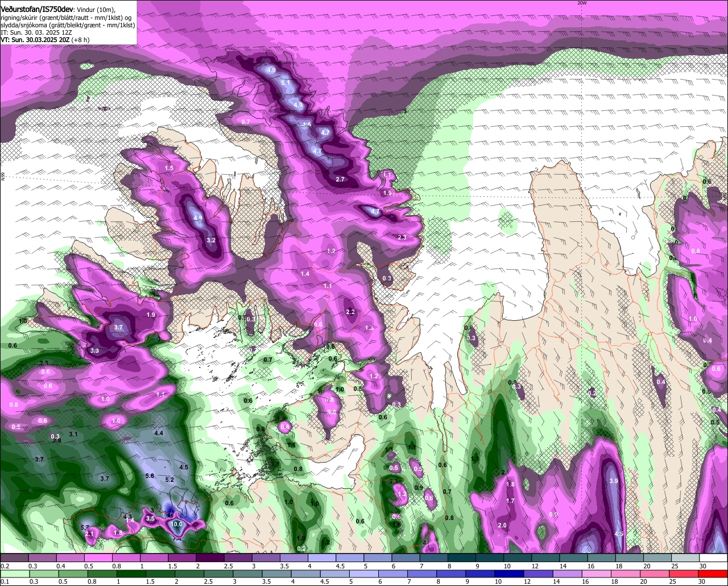Click the 2.1 value on the map
728x586 pixels.
89,534
